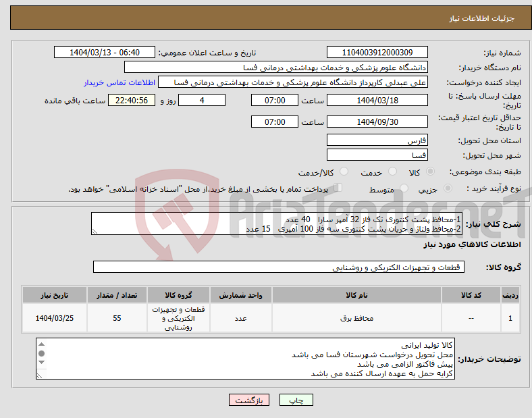Click the واحد شمارش column header

(240, 295)
